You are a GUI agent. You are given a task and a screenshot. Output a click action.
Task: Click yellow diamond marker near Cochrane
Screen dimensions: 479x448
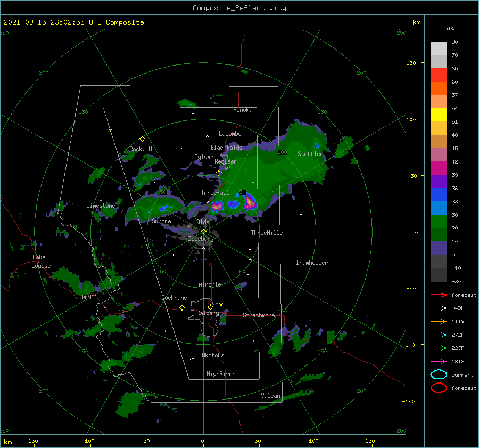click(x=182, y=307)
